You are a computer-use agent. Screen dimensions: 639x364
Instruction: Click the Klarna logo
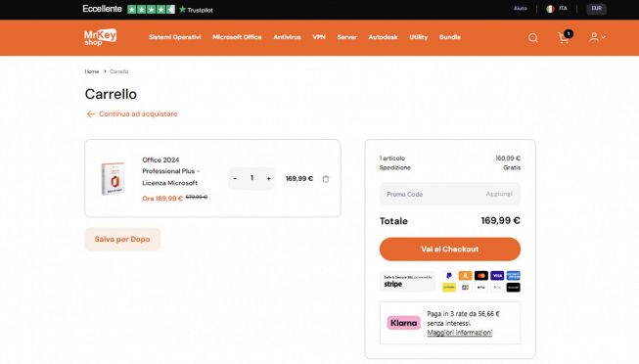(x=403, y=323)
